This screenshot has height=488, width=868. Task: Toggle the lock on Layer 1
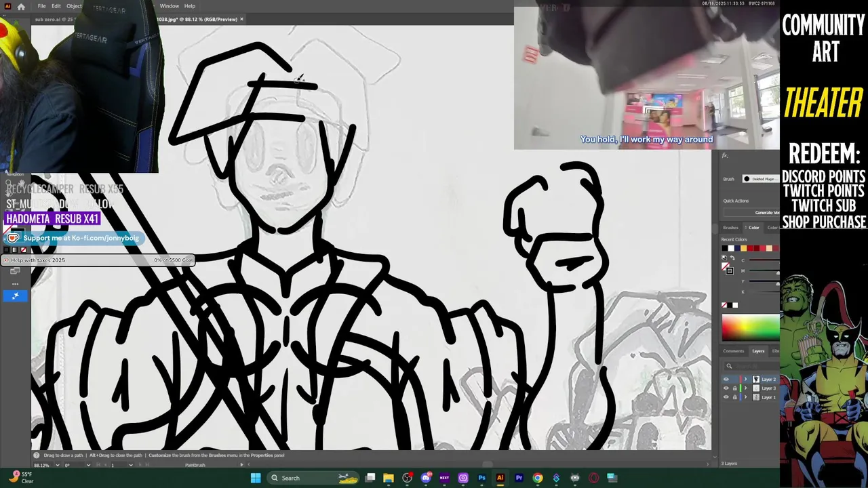tap(734, 397)
